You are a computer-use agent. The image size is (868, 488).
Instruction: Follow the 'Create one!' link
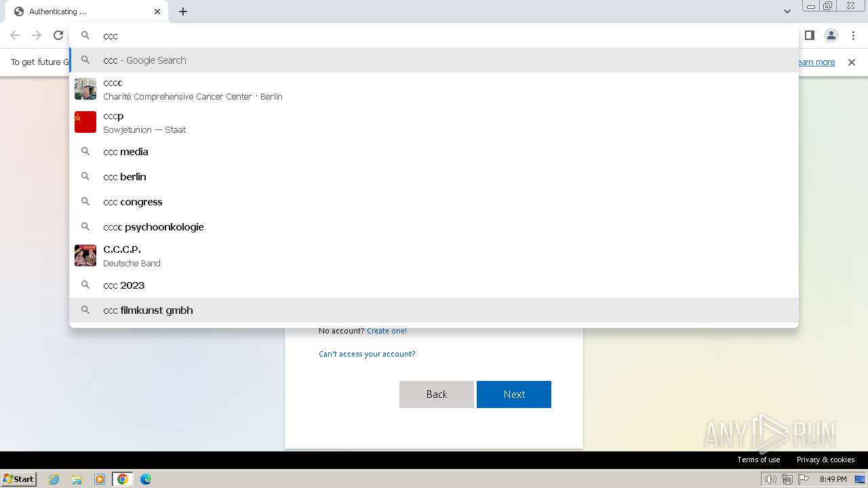click(x=387, y=331)
